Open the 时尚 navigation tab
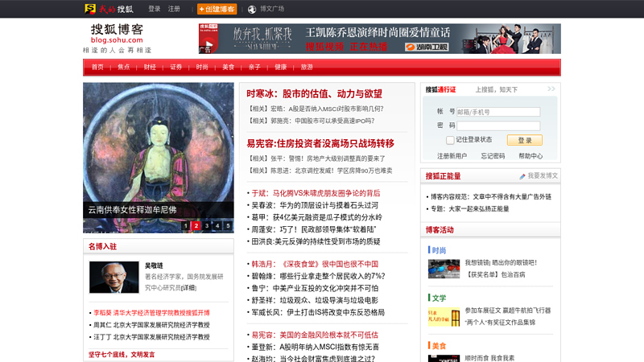The image size is (644, 362). tap(202, 67)
